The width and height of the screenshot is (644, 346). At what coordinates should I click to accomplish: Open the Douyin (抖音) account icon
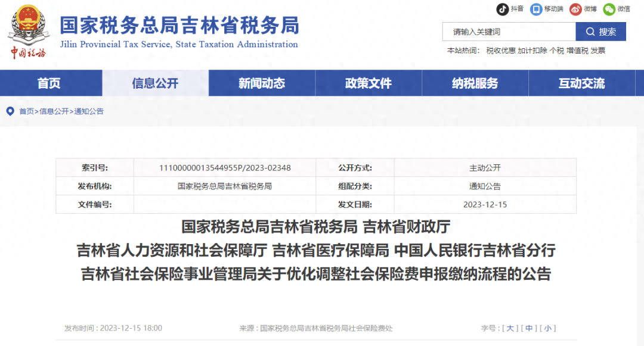click(502, 9)
